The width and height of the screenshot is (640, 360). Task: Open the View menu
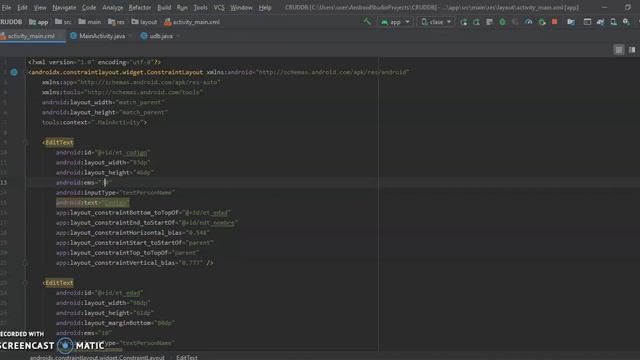40,7
